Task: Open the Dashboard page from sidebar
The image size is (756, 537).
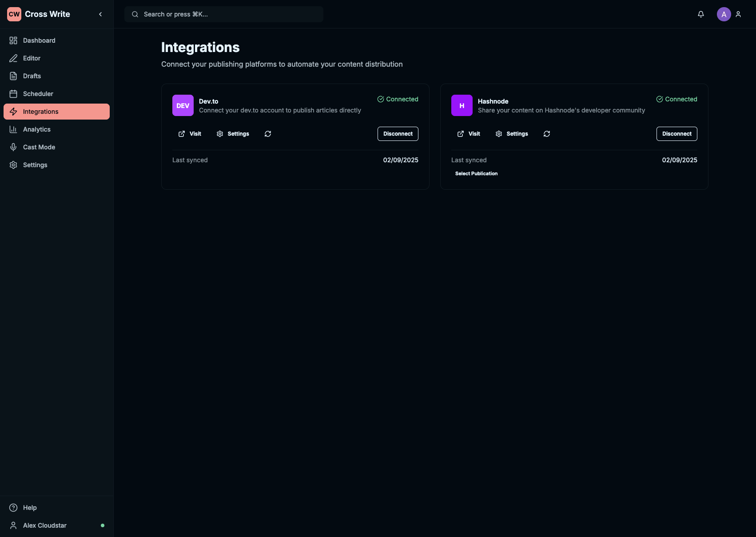Action: point(39,40)
